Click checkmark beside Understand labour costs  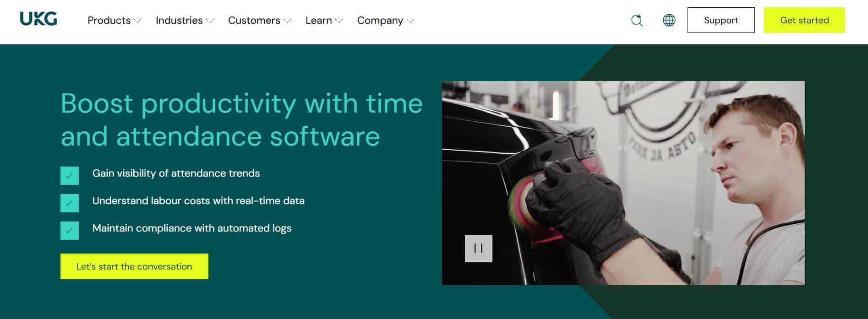70,203
